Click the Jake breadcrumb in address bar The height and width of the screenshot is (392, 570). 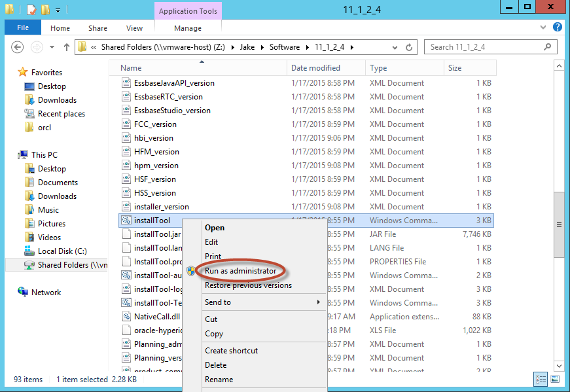coord(247,47)
